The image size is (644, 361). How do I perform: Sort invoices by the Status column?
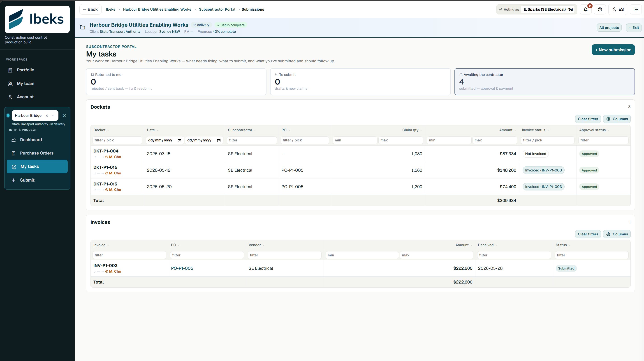[563, 245]
